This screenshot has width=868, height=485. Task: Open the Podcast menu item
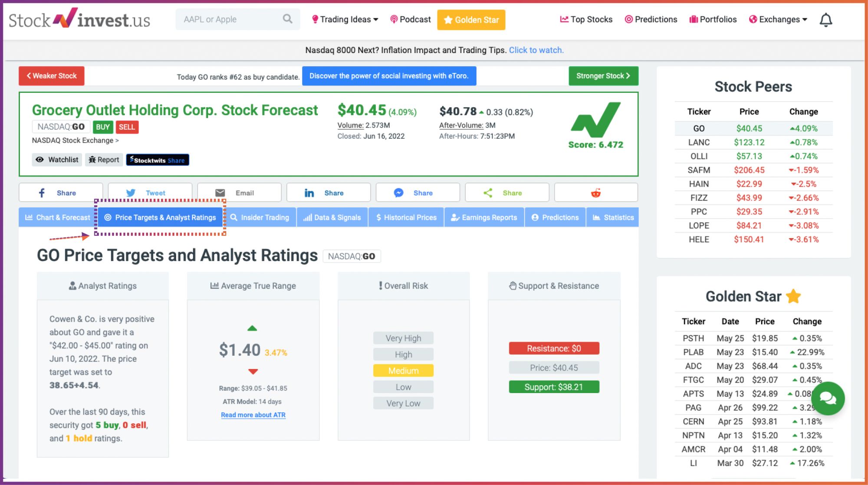point(410,20)
